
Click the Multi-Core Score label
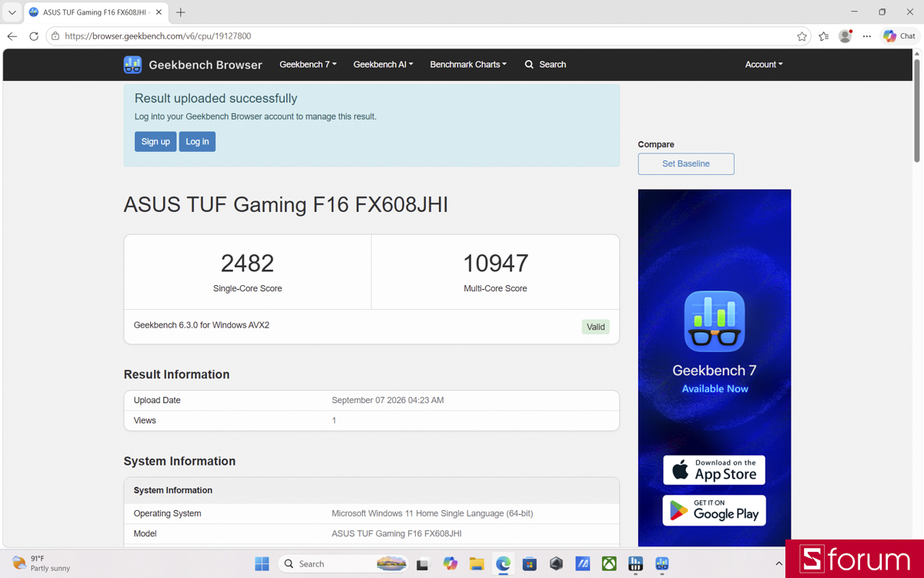coord(495,288)
